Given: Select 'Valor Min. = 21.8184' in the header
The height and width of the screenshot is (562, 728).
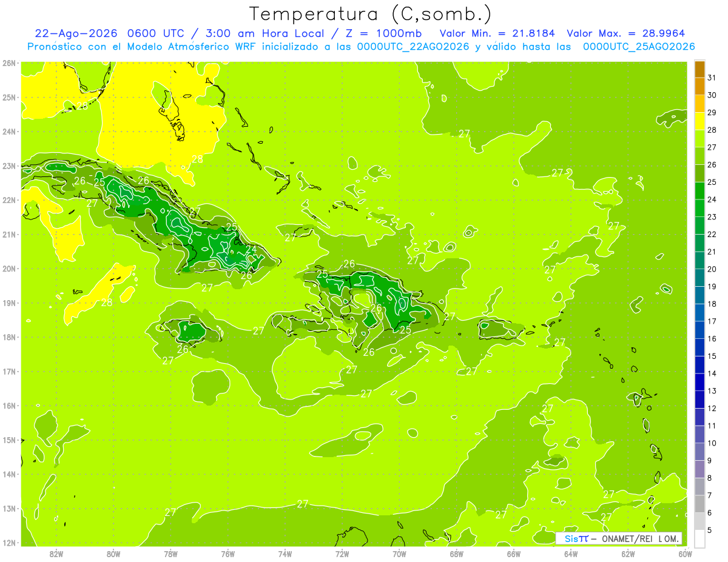Looking at the screenshot, I should 497,33.
